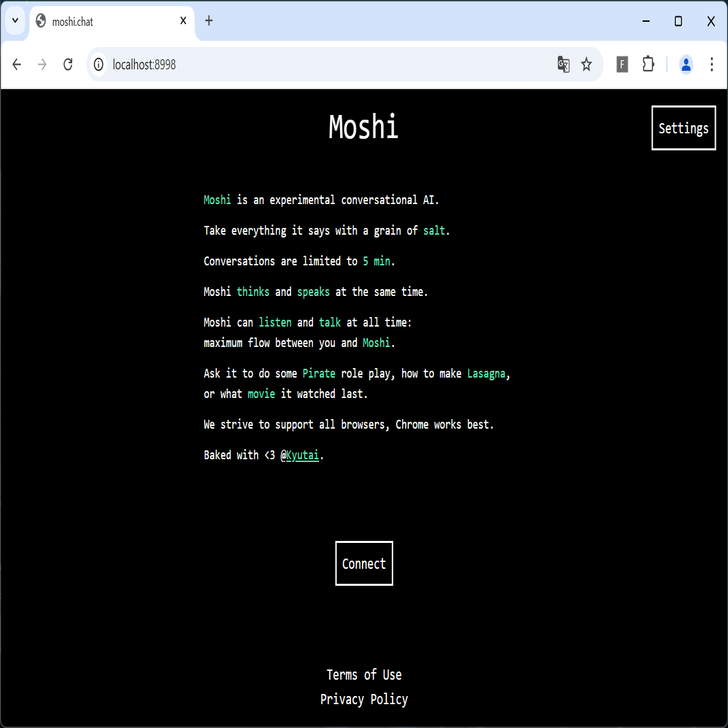Close the Chrome window
The height and width of the screenshot is (728, 728).
[711, 21]
